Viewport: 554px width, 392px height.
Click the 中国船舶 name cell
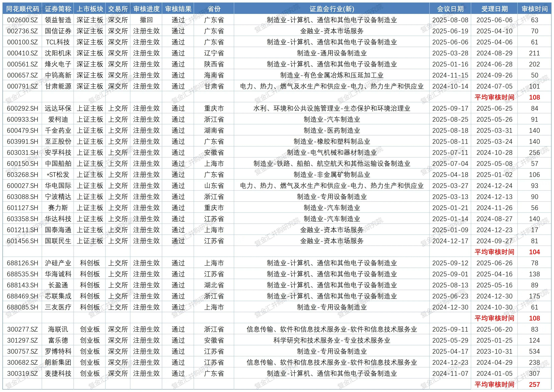(x=58, y=164)
